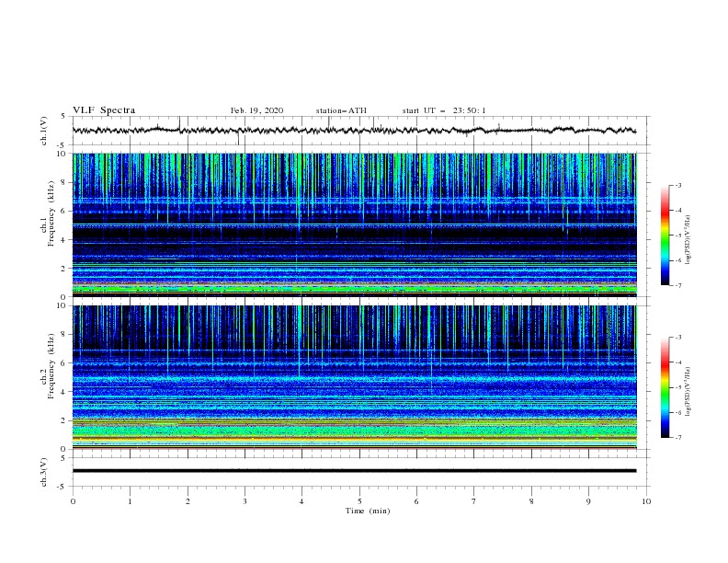Image resolution: width=728 pixels, height=563 pixels.
Task: Click the upper colorbar 'log(PSD)(V²/Hz)' label
Action: tap(688, 240)
